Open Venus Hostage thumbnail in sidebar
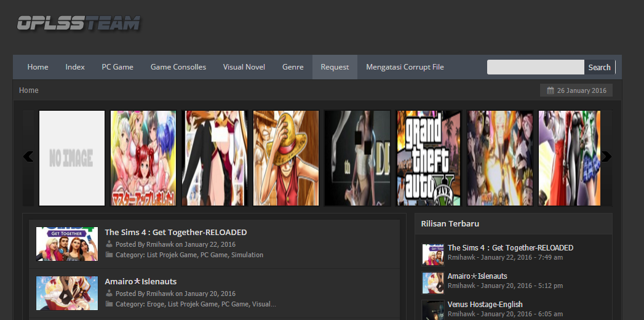Image resolution: width=644 pixels, height=320 pixels. [433, 310]
